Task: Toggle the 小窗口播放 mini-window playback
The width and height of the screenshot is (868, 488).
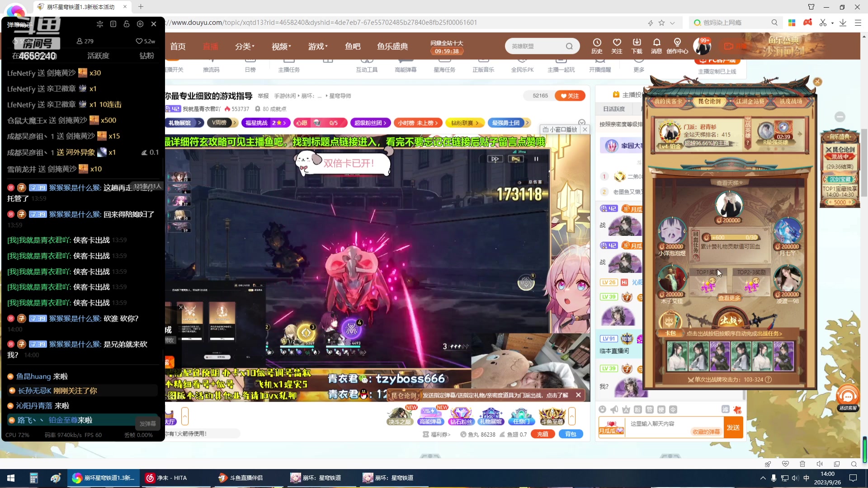Action: (x=561, y=129)
